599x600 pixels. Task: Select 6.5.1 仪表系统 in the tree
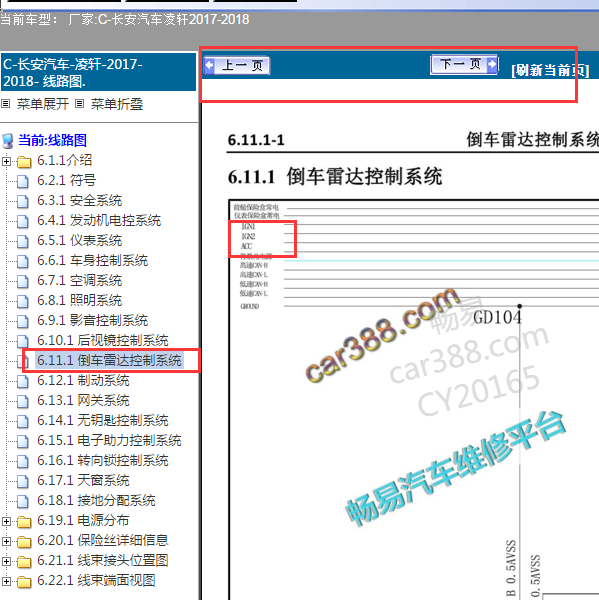(x=79, y=240)
